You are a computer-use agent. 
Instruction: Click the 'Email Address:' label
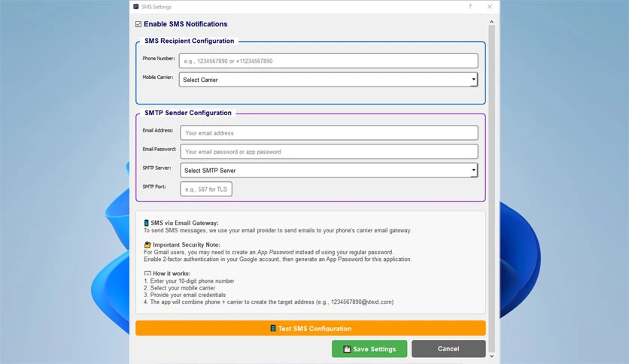(x=158, y=130)
